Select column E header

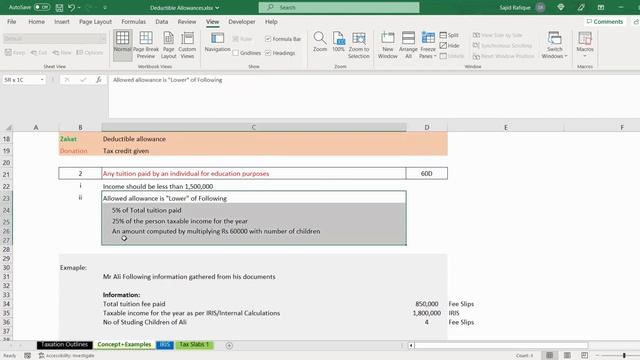(505, 127)
